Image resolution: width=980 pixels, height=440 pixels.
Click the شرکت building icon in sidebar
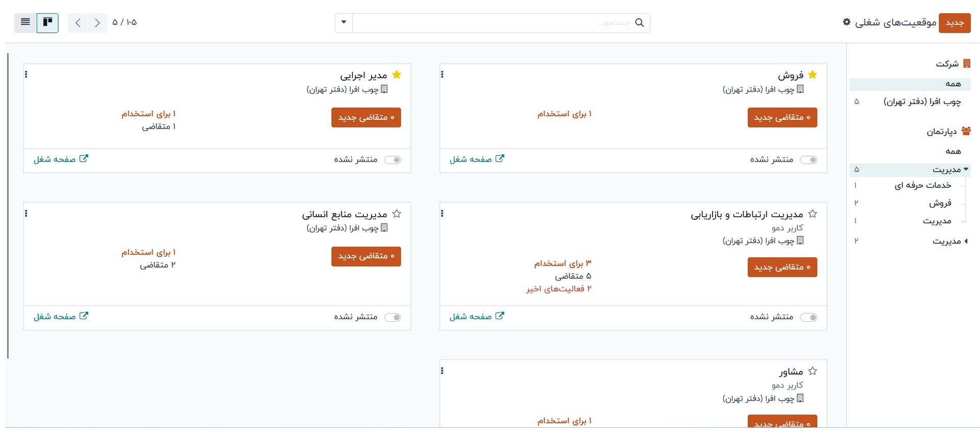(x=966, y=64)
